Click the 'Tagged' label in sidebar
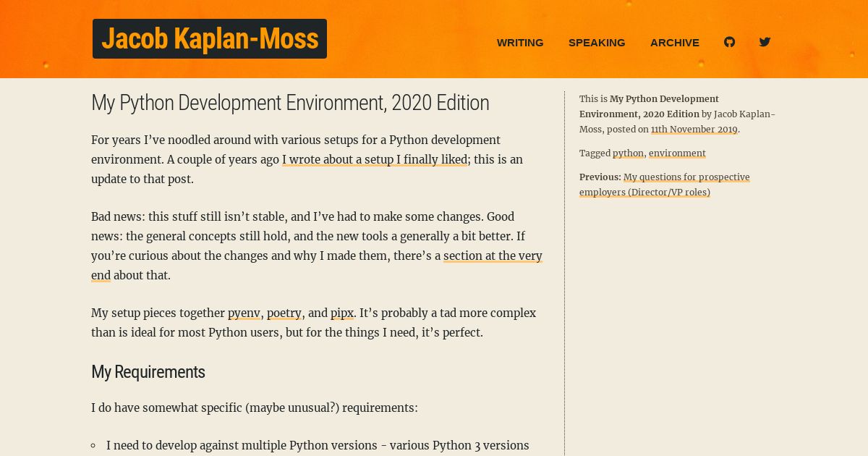The width and height of the screenshot is (868, 456). (595, 153)
